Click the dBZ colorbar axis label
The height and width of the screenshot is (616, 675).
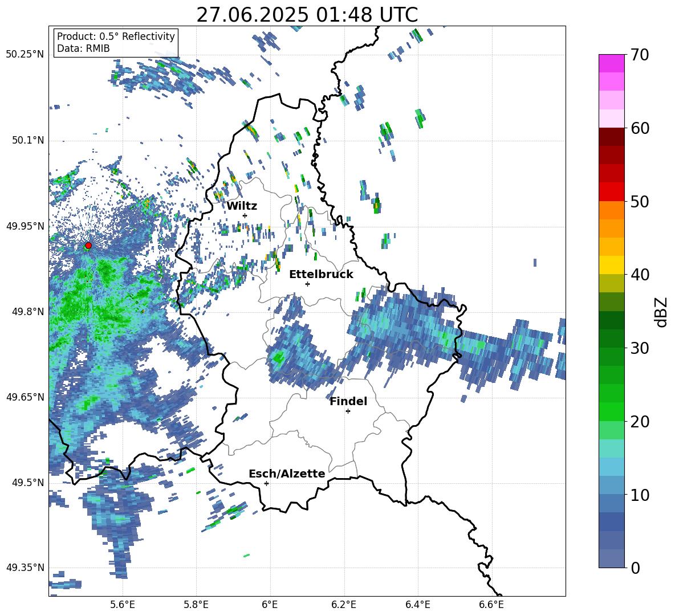(x=662, y=312)
